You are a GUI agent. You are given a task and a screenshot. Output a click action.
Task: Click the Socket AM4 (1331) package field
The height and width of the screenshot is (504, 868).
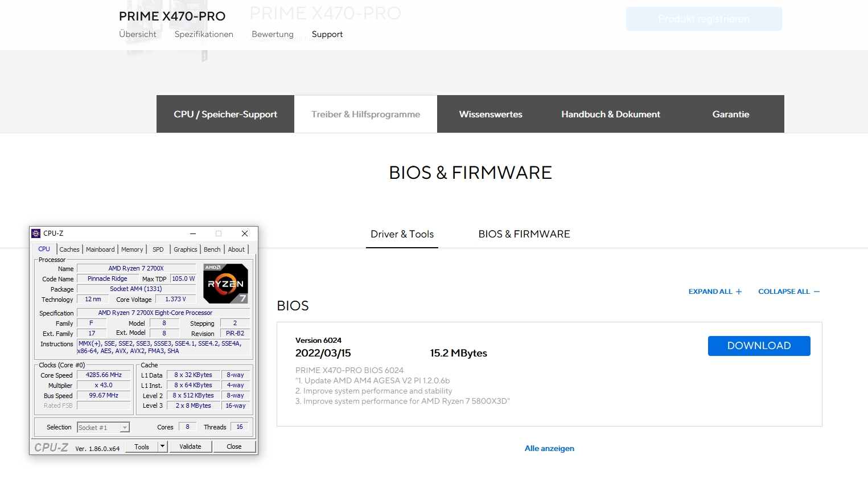click(x=136, y=289)
